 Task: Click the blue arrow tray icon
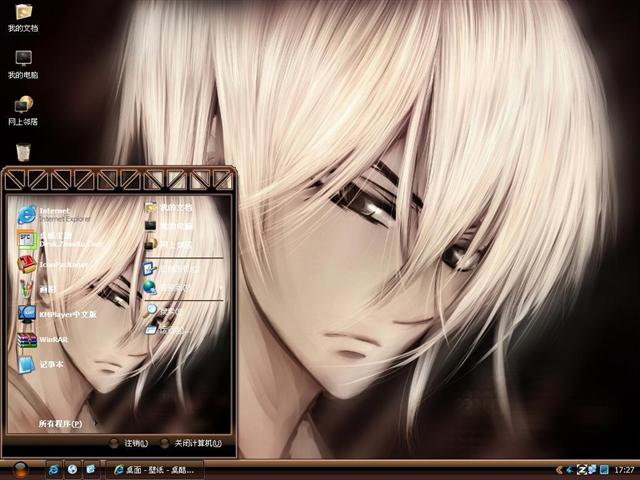570,470
